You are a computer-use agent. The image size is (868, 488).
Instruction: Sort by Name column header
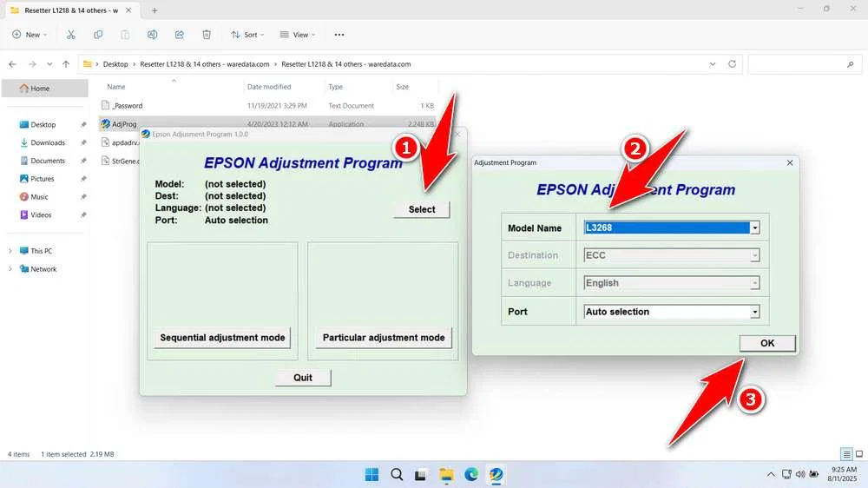tap(116, 87)
